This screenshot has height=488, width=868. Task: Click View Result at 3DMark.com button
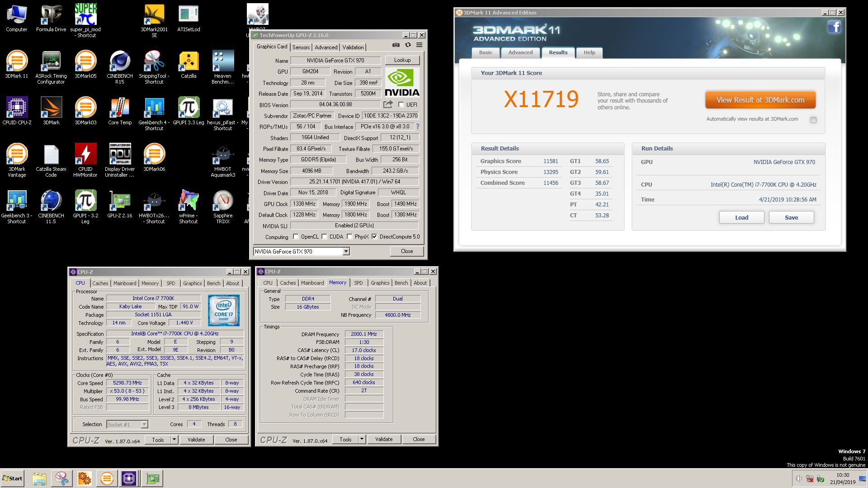point(760,100)
